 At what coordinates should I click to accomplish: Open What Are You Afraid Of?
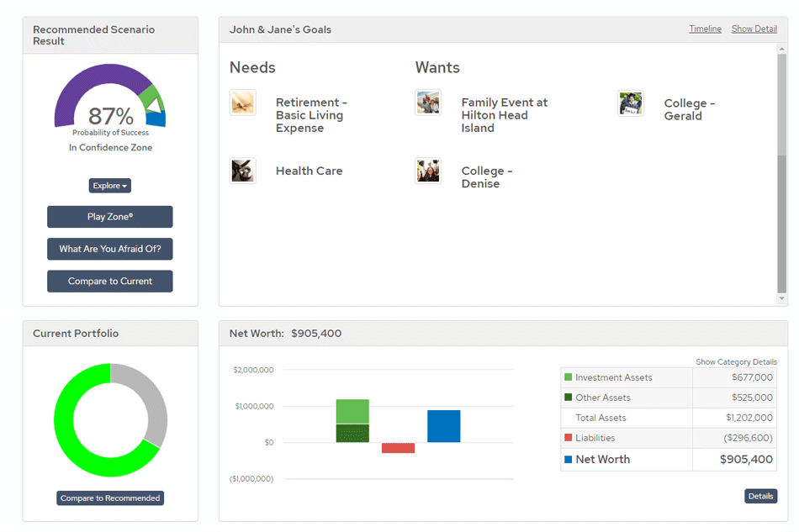(110, 249)
